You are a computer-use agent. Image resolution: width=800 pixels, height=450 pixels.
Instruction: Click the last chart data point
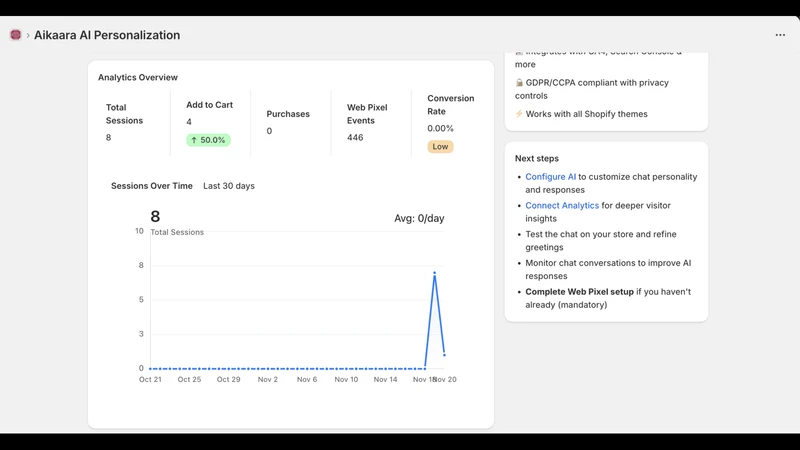click(x=444, y=355)
